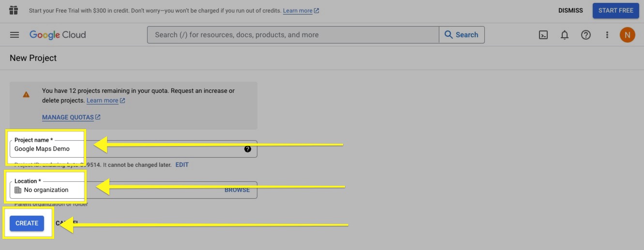Open the three-dot settings and utilities menu
Viewport: 644px width, 250px height.
(607, 35)
